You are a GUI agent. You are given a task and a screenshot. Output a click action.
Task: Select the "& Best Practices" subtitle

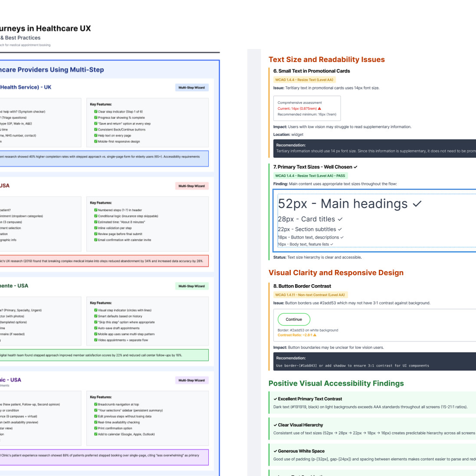click(20, 38)
